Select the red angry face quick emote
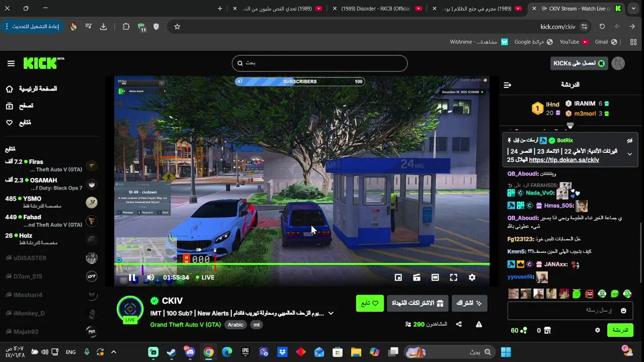The image size is (644, 362). pyautogui.click(x=589, y=294)
